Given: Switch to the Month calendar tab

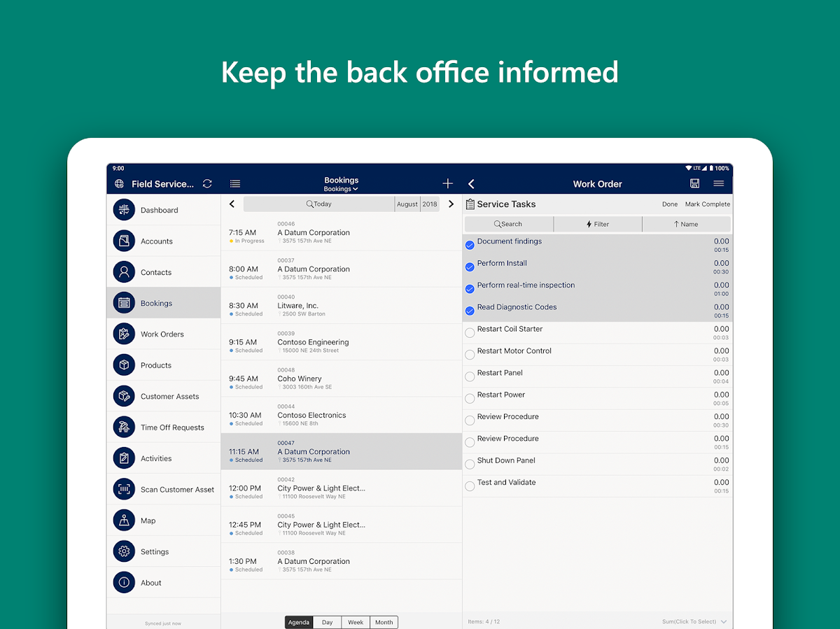Looking at the screenshot, I should [384, 622].
